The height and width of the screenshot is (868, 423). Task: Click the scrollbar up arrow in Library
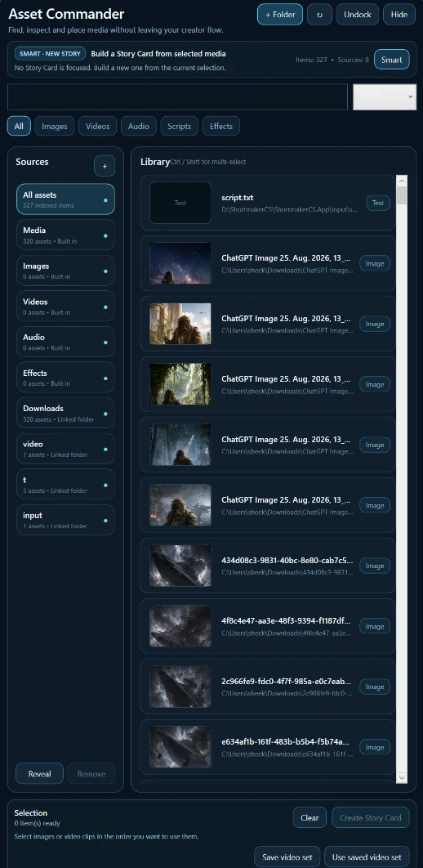coord(402,181)
